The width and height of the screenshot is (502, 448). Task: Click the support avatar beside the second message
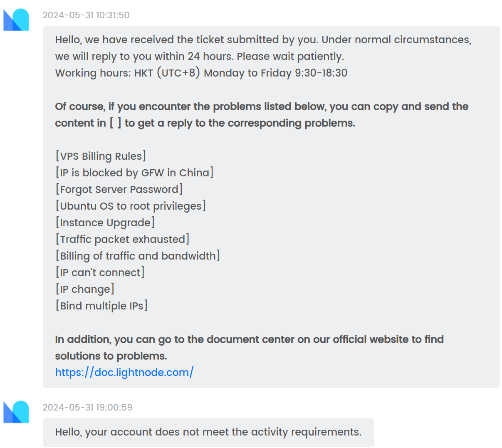click(x=16, y=412)
